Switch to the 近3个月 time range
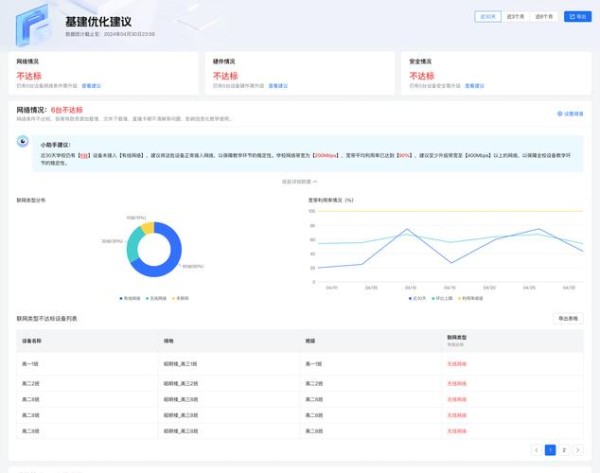 tap(516, 16)
